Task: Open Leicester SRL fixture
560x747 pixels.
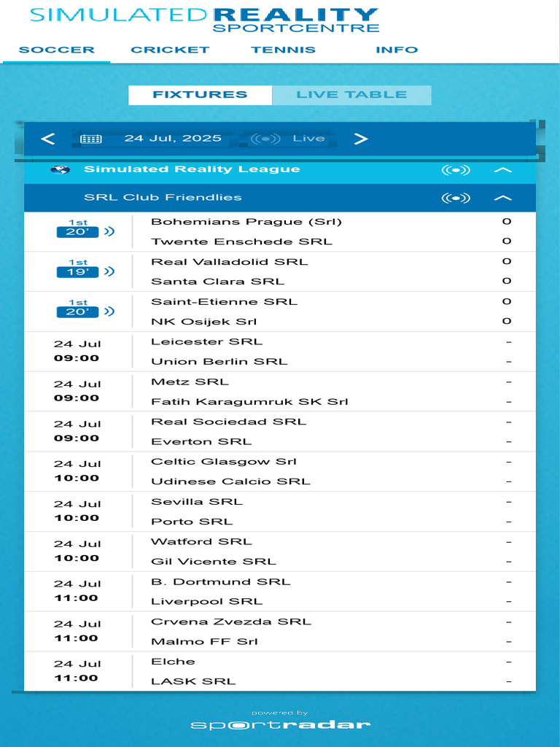Action: [206, 341]
